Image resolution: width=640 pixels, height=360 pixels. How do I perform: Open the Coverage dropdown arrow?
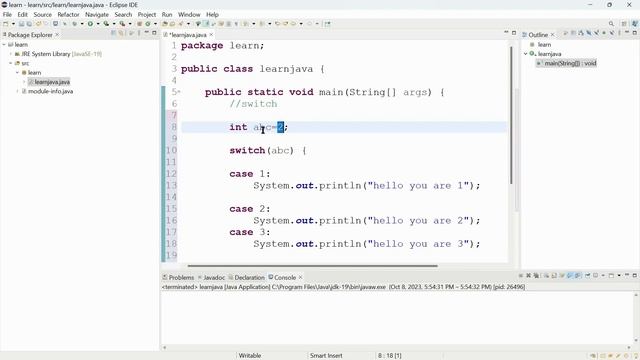click(114, 24)
